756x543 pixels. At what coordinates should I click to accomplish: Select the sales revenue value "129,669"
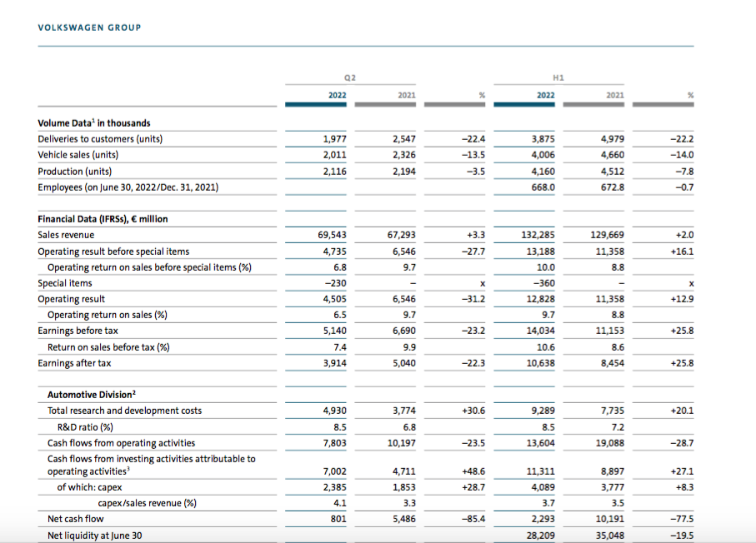(607, 235)
